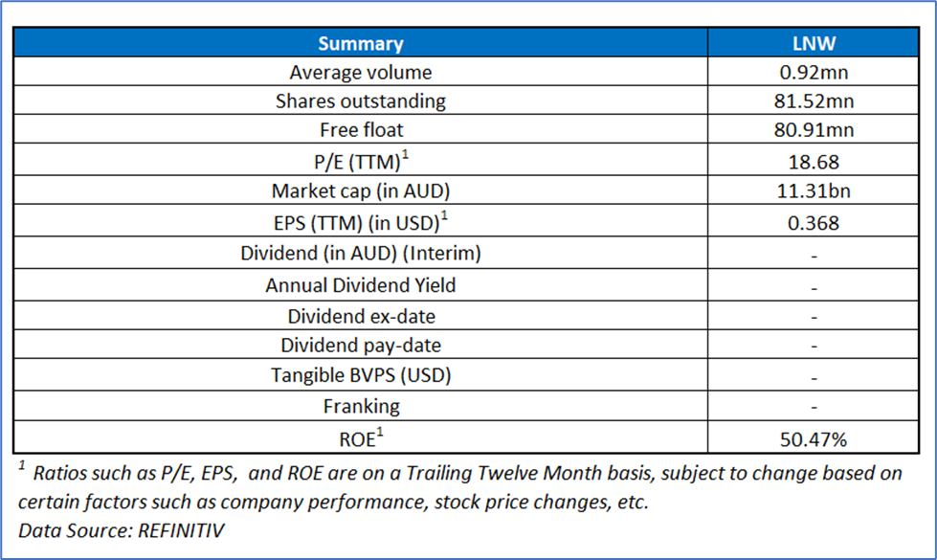The image size is (937, 560).
Task: Click the Data Source: REFINITIV text
Action: (121, 529)
